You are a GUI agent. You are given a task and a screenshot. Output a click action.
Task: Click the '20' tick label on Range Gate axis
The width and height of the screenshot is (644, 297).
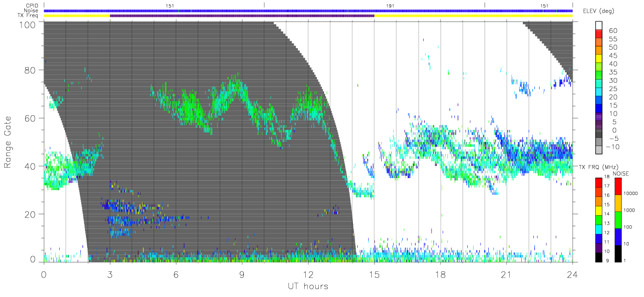point(29,214)
